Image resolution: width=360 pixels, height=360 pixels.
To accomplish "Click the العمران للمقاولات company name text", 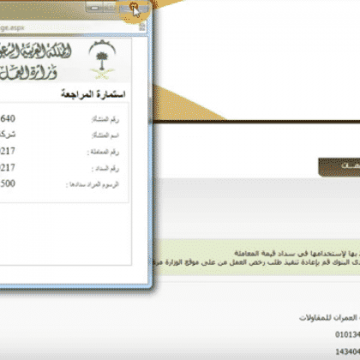I will (329, 318).
